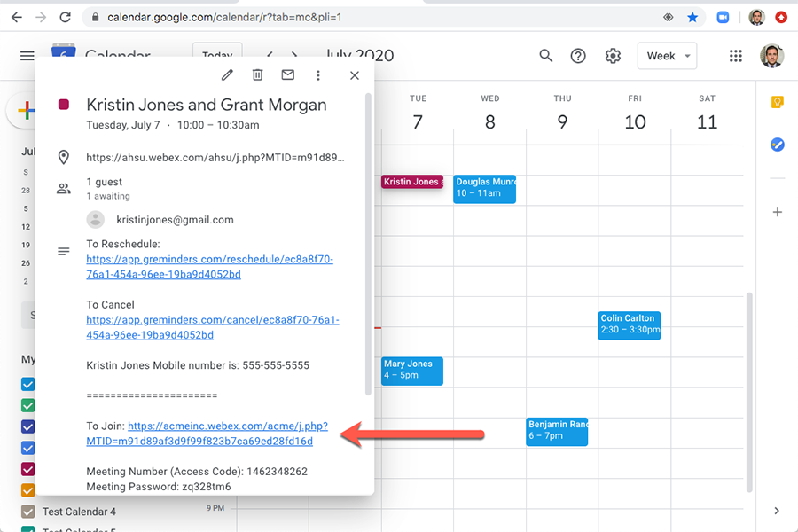Delete the event with the trash icon
The image size is (798, 532).
tap(257, 75)
